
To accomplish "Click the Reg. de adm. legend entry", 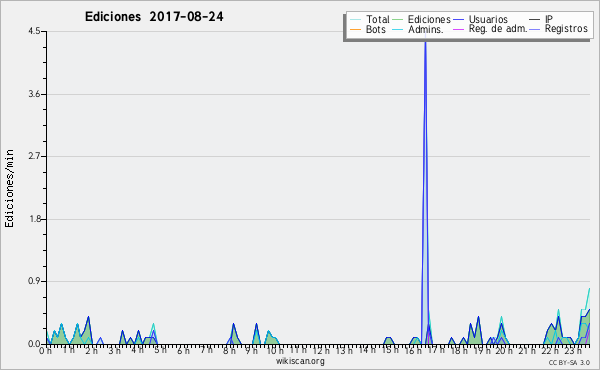I will click(490, 29).
